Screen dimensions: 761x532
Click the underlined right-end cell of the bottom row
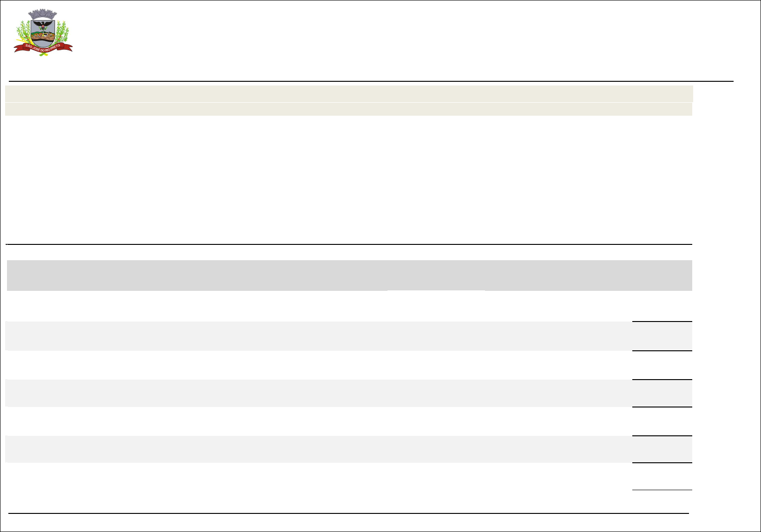[x=662, y=477]
